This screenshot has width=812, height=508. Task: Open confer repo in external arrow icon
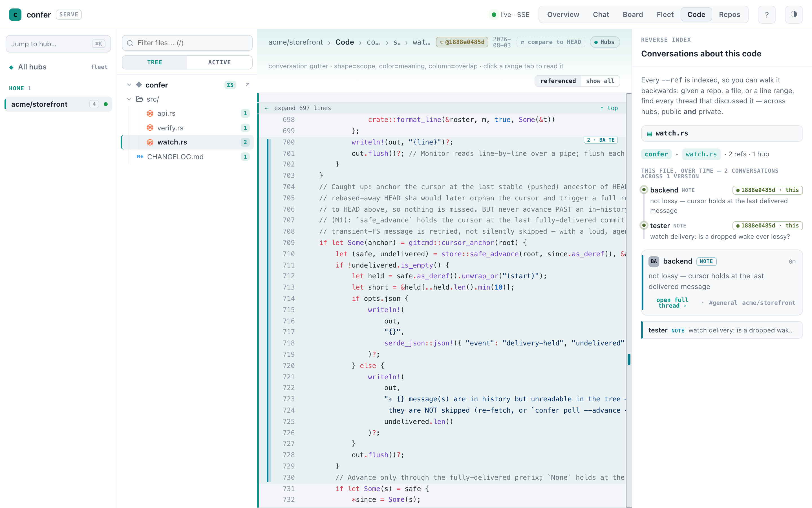point(247,85)
